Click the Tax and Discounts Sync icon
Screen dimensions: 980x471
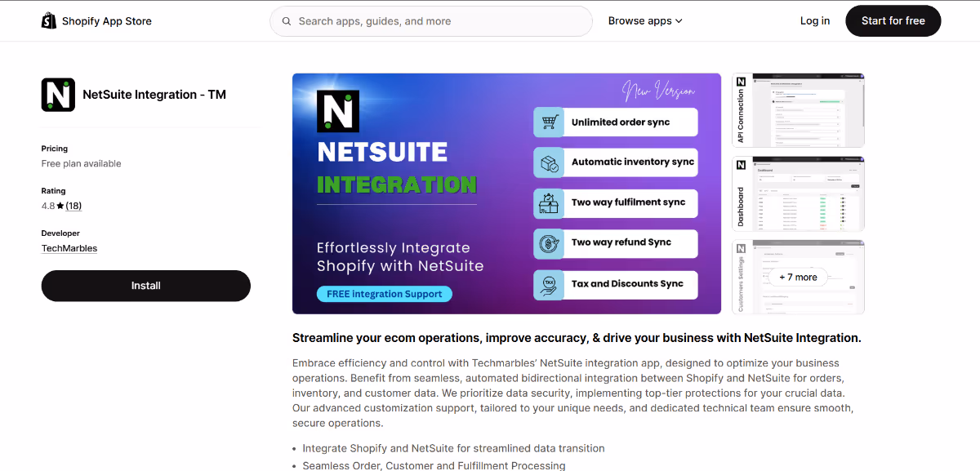tap(550, 284)
